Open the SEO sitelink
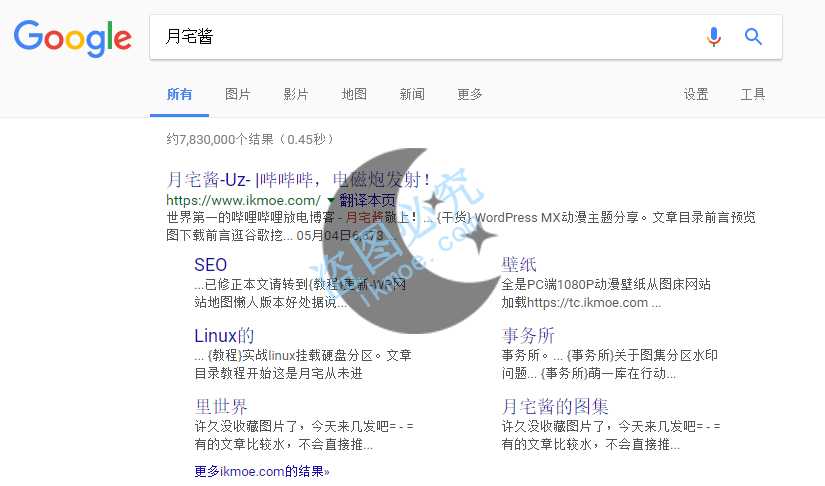 210,265
